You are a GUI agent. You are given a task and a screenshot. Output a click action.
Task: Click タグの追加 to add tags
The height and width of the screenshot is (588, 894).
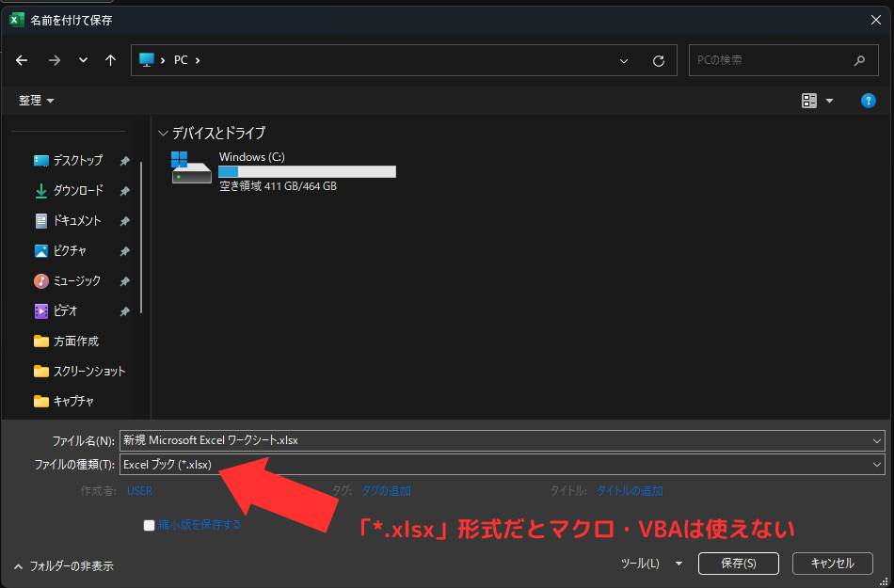click(386, 491)
